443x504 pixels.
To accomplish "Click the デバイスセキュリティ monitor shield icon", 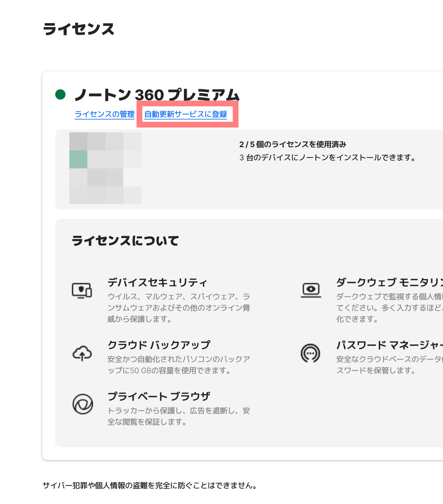I will click(82, 290).
